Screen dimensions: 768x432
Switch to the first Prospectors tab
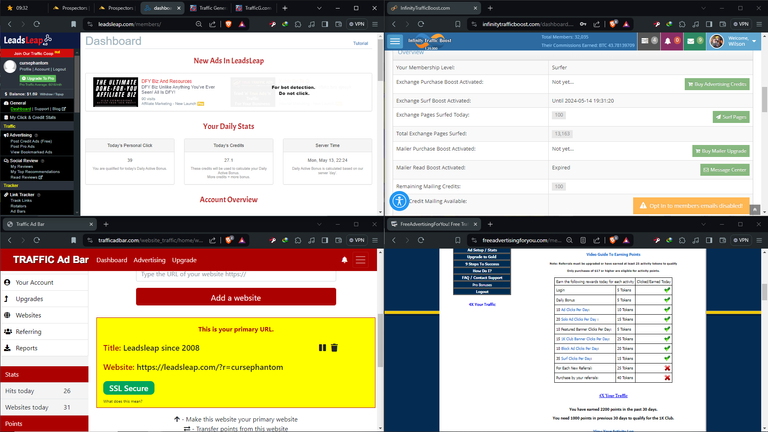pos(71,8)
